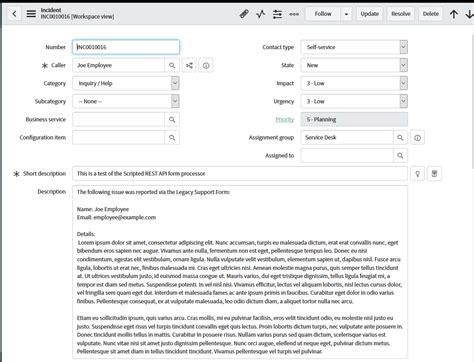The height and width of the screenshot is (362, 474).
Task: Click the Follow button
Action: (x=323, y=14)
